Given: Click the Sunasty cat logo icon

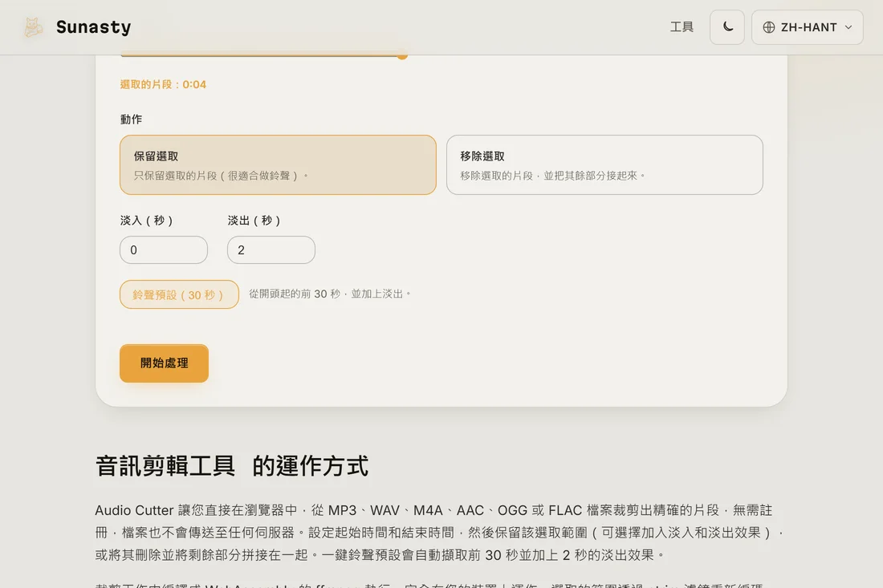Looking at the screenshot, I should [x=33, y=27].
